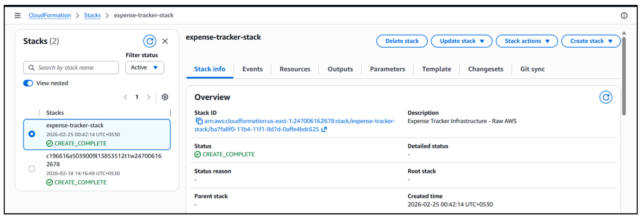Copy the Stack ID ARN
This screenshot has height=220, width=644.
coord(199,121)
